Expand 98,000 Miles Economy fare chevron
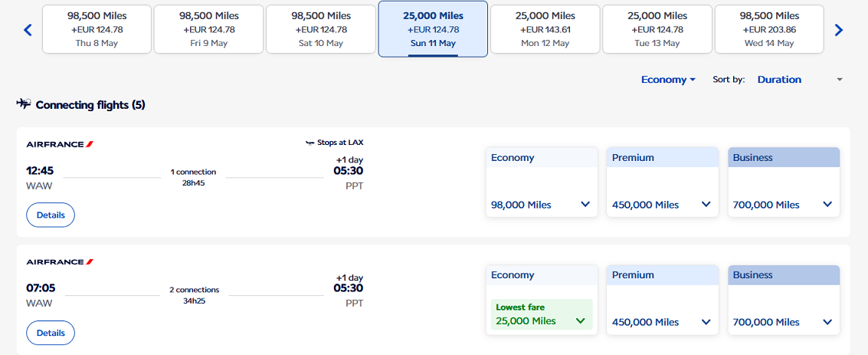The width and height of the screenshot is (868, 355). click(x=585, y=205)
